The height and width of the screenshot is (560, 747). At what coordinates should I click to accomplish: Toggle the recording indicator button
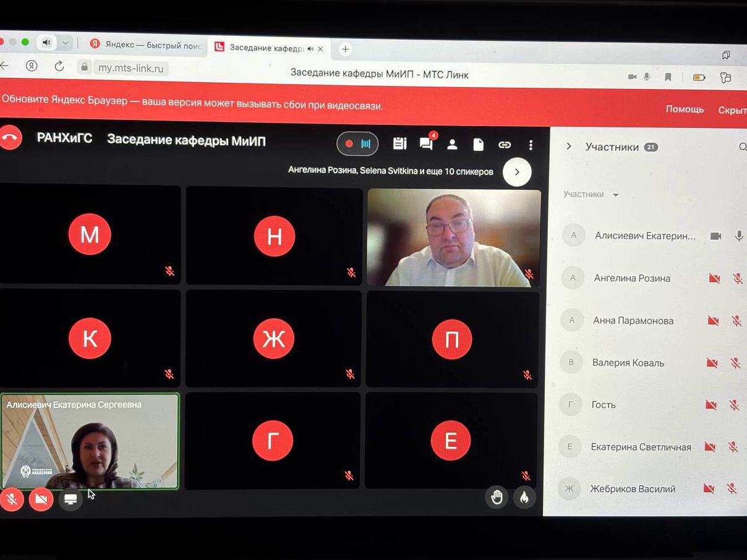pos(357,144)
